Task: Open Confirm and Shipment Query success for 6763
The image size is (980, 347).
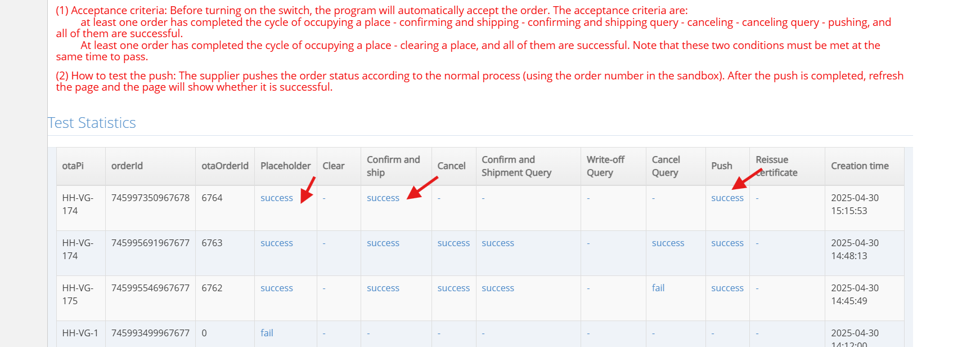Action: click(x=497, y=243)
